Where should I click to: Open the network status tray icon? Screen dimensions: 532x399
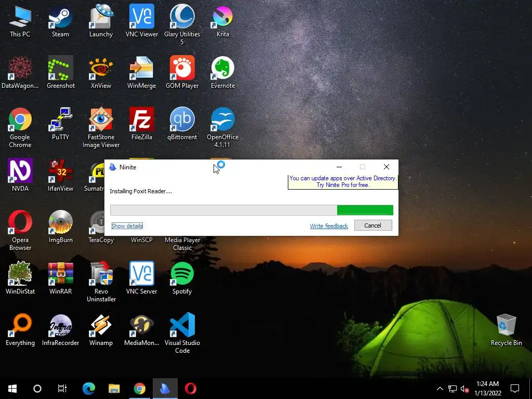[x=453, y=389]
